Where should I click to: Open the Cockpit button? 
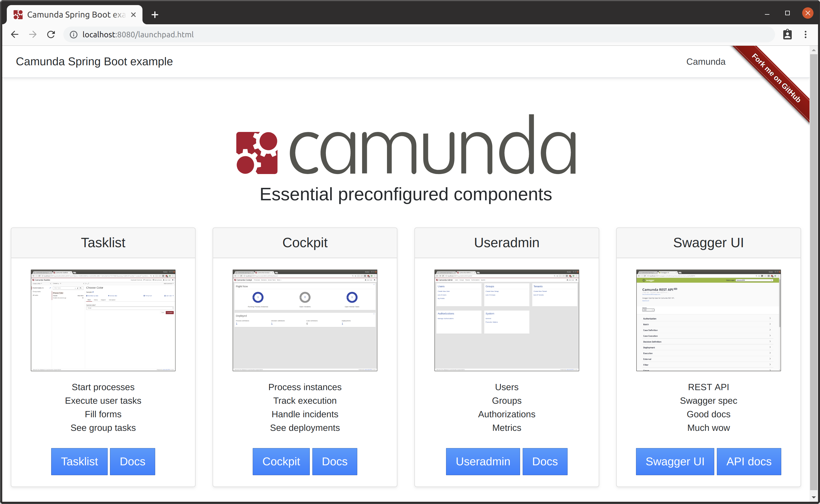tap(281, 461)
